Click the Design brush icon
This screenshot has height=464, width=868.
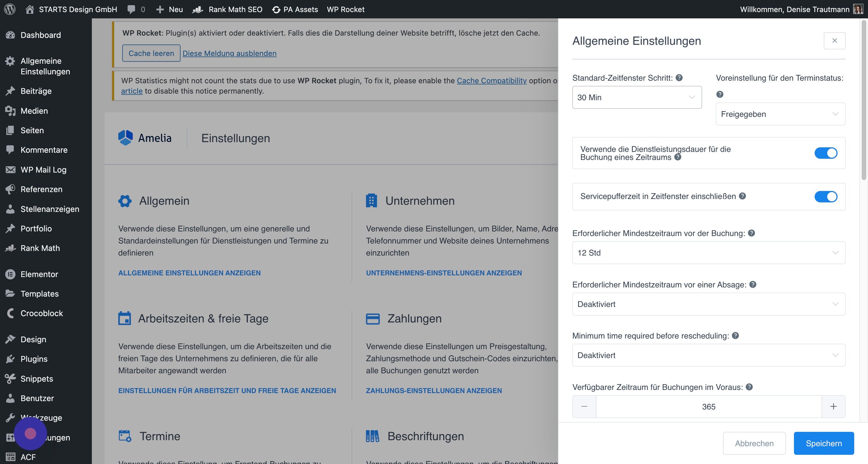point(10,339)
